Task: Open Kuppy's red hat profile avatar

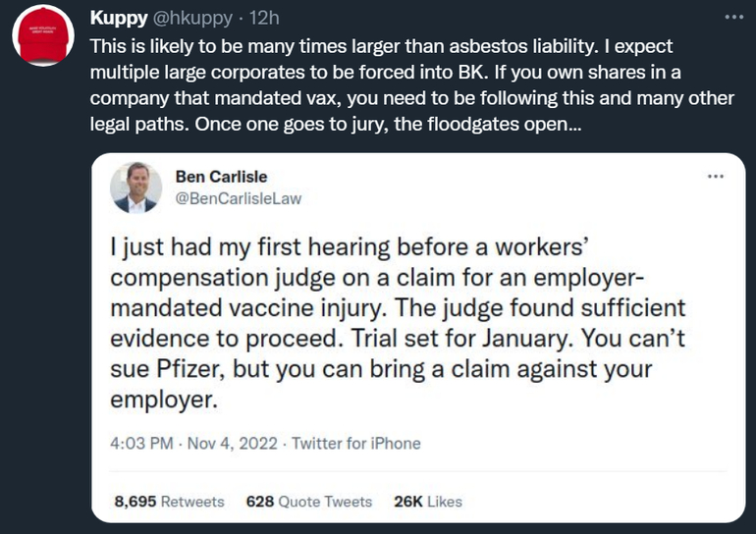Action: coord(39,39)
